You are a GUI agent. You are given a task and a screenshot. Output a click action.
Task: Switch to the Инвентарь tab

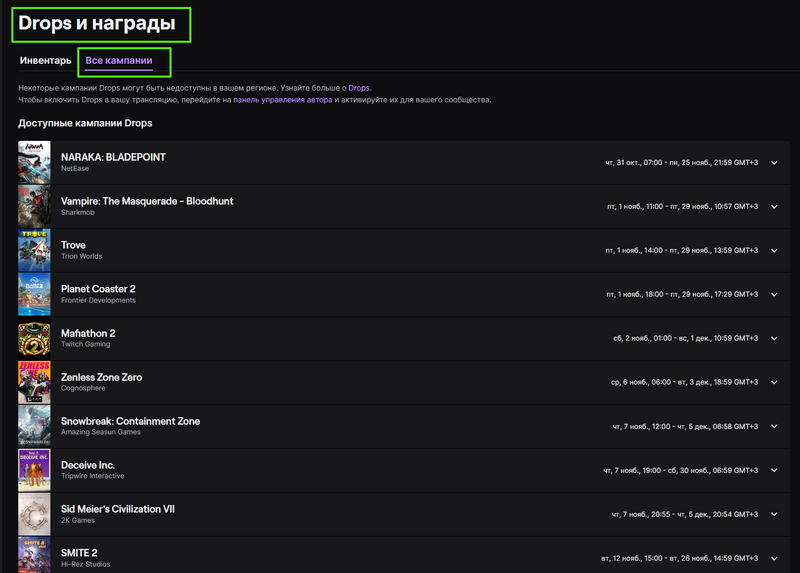[45, 60]
